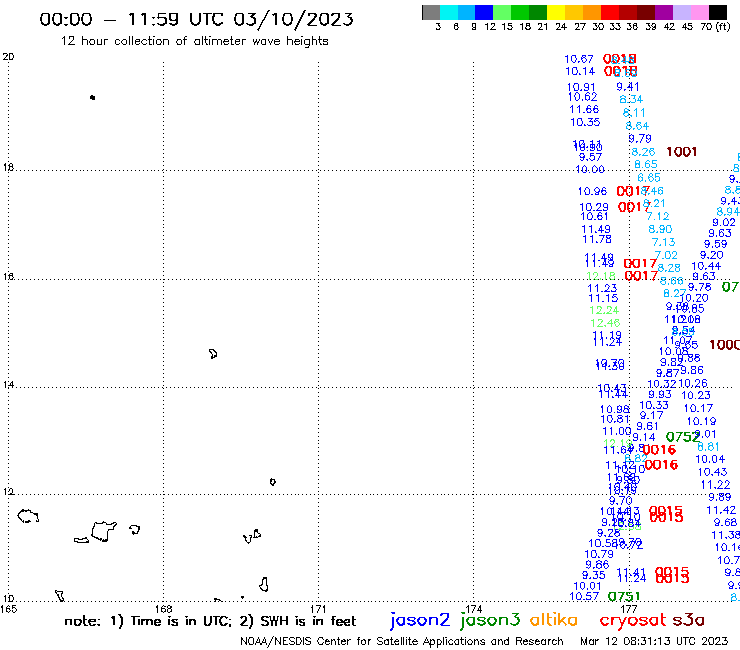Viewport: 740px width, 650px height.
Task: Click the black legend swatch at scale end
Action: (717, 12)
